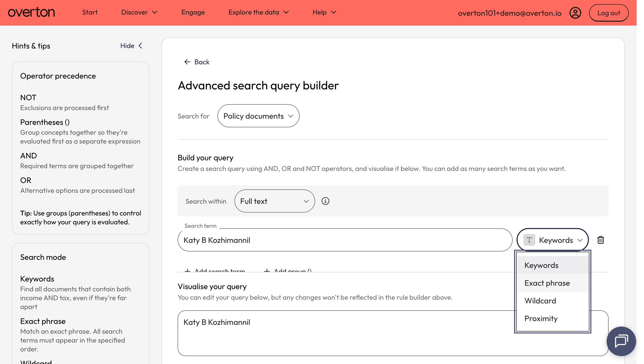This screenshot has height=364, width=644.
Task: Click the Search mode heading in tips
Action: tap(43, 257)
